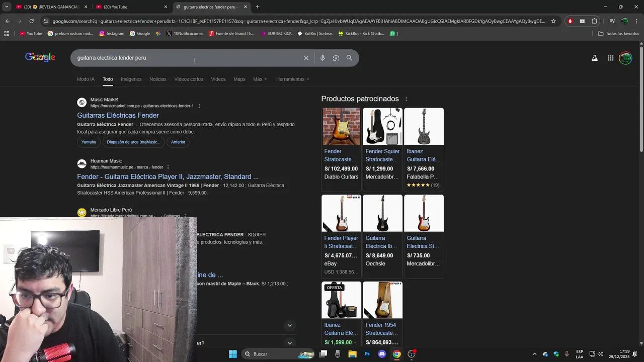Open Windows Start menu
The image size is (644, 362).
233,354
